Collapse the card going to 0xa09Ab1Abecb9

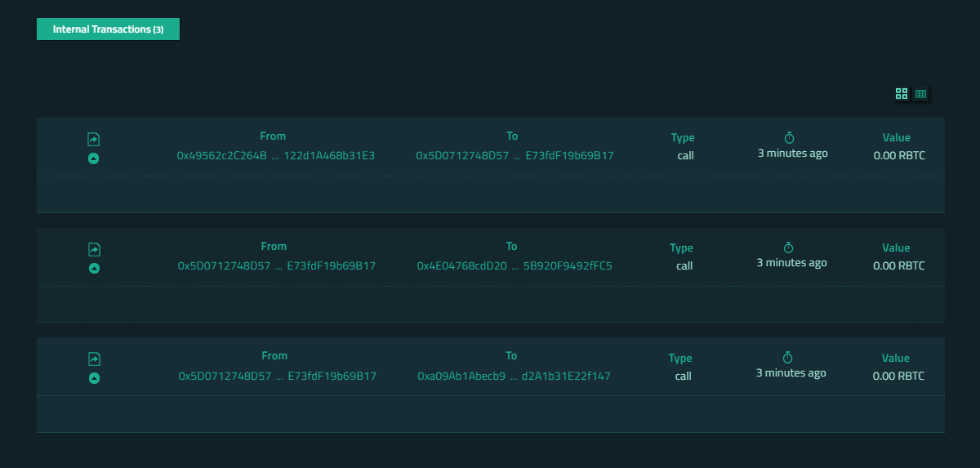point(94,378)
